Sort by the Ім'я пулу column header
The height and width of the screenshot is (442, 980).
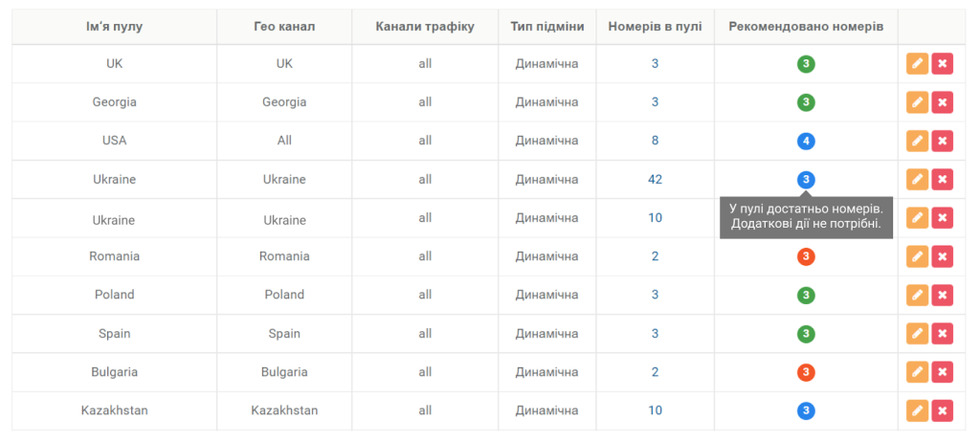(115, 27)
